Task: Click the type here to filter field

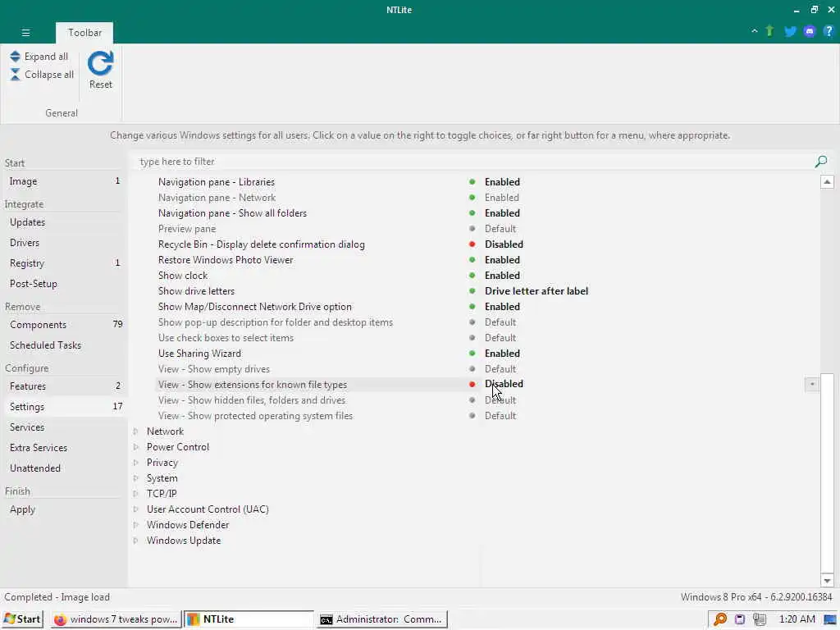Action: 474,162
